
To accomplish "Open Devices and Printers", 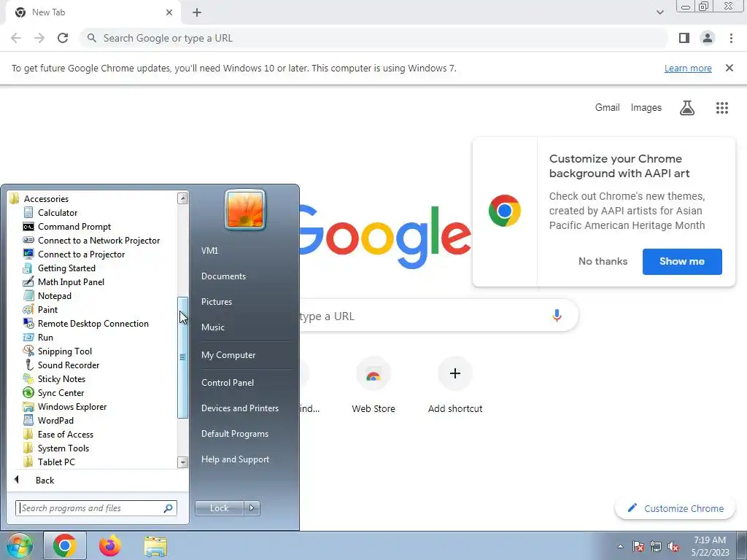I will pyautogui.click(x=239, y=408).
